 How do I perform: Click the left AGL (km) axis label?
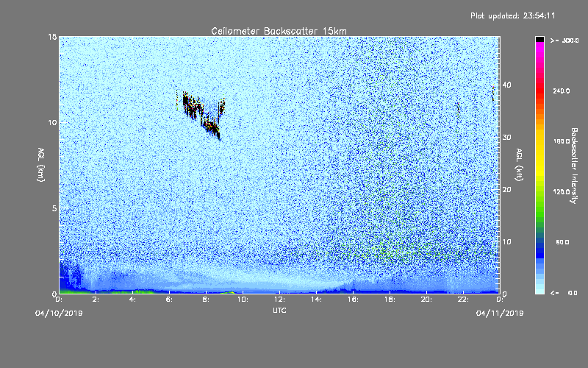41,164
